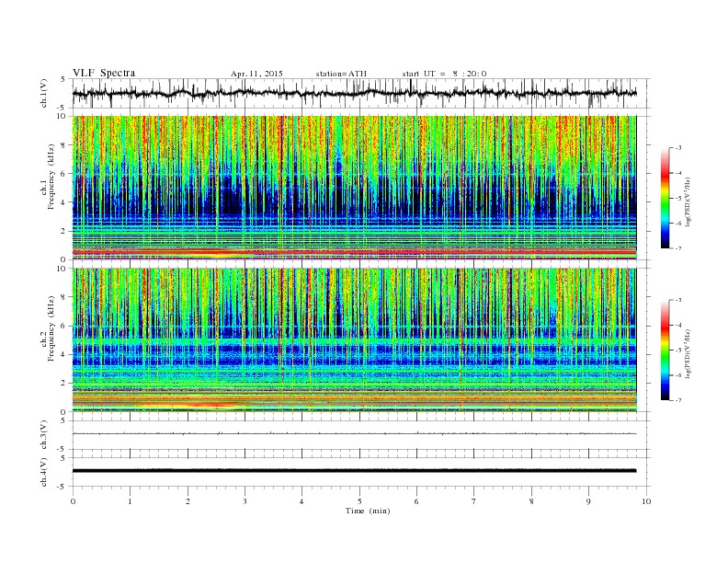Click the ch.1 spectrogram "6" kHz tick label
Screen dimensions: 728x563
[x=64, y=174]
